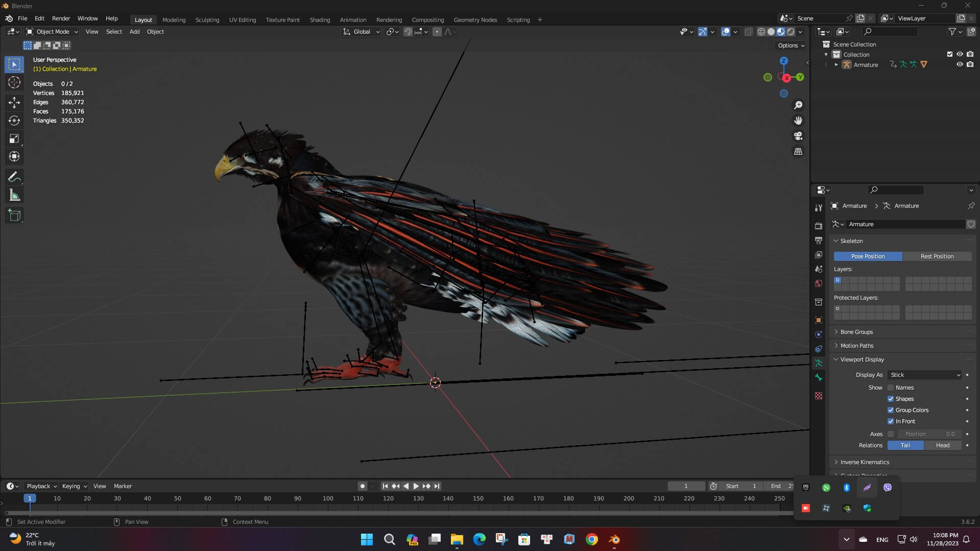The image size is (980, 551).
Task: Hide Armature in viewport via eye icon
Action: coord(960,64)
